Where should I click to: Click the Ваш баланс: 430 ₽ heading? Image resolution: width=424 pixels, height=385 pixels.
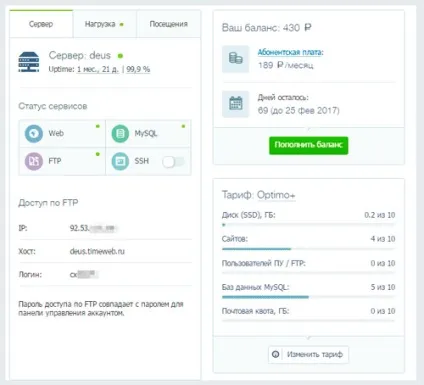pyautogui.click(x=267, y=28)
